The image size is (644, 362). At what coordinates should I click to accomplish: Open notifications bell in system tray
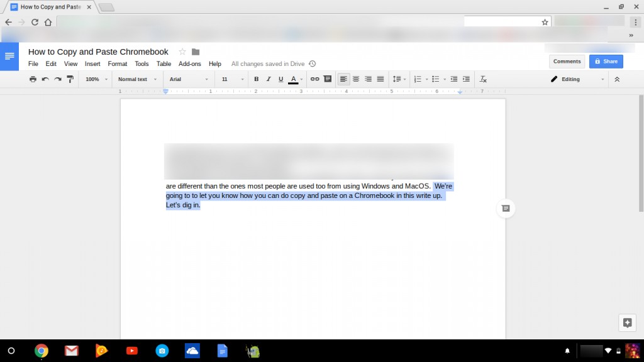click(x=567, y=351)
